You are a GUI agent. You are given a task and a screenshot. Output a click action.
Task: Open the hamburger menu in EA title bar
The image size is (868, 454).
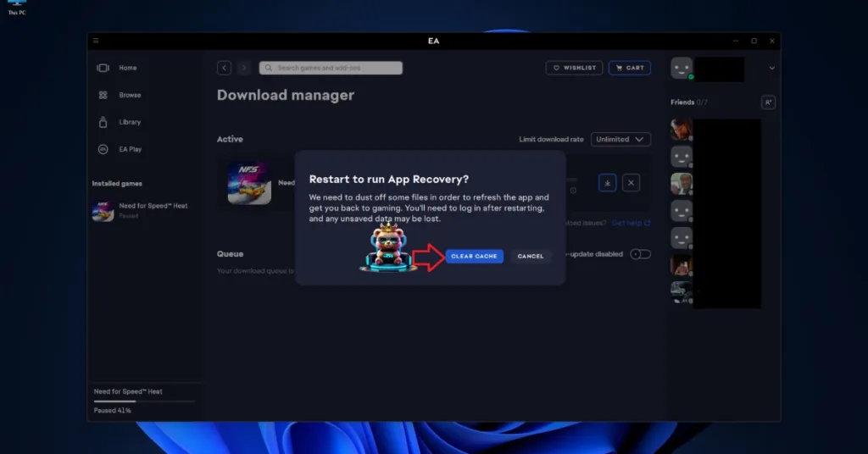(x=96, y=41)
